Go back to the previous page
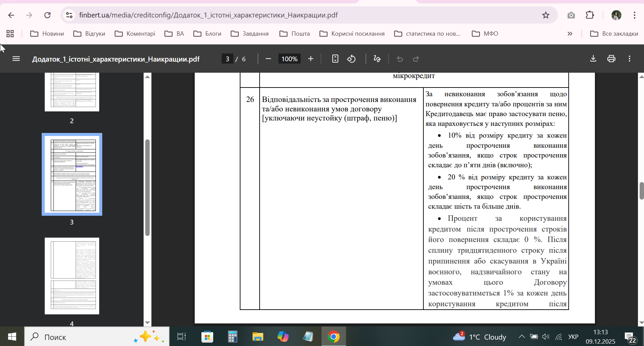This screenshot has height=346, width=644. pos(11,15)
